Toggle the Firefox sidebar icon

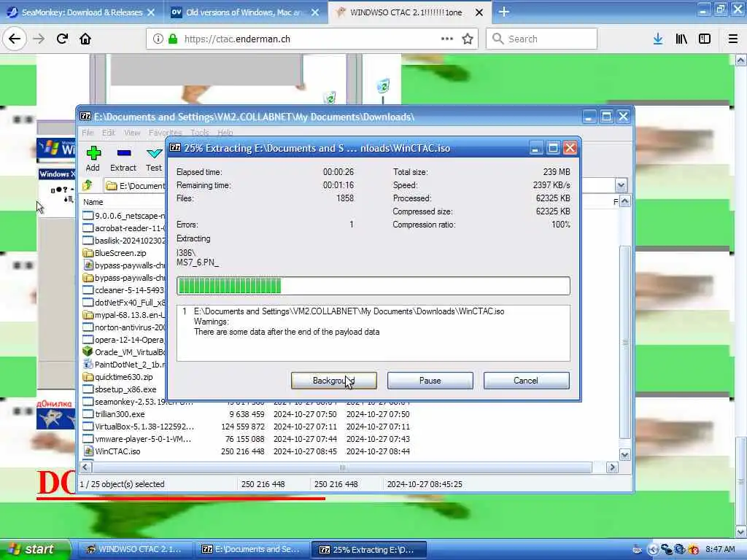point(705,39)
